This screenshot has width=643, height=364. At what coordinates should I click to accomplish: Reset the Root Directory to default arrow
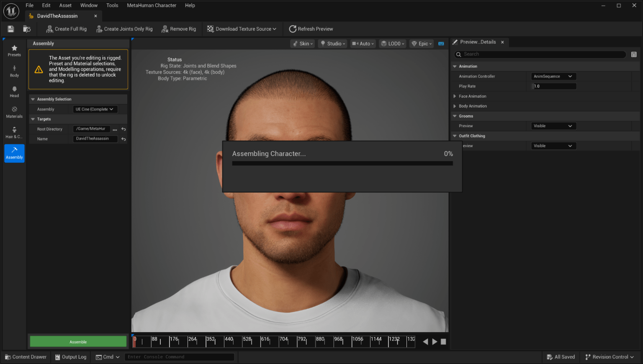[x=123, y=129]
